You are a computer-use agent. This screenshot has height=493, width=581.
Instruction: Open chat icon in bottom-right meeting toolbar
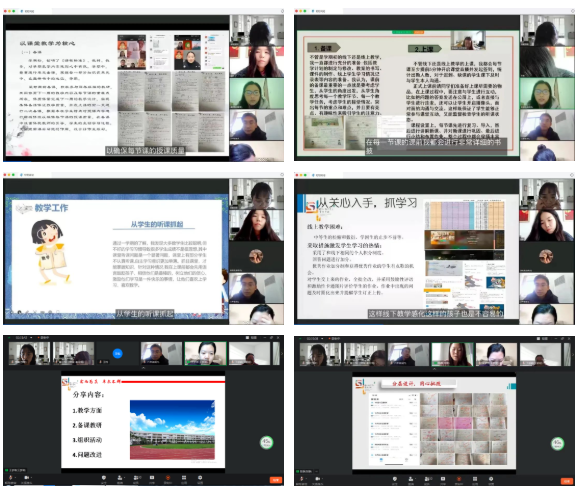(443, 479)
